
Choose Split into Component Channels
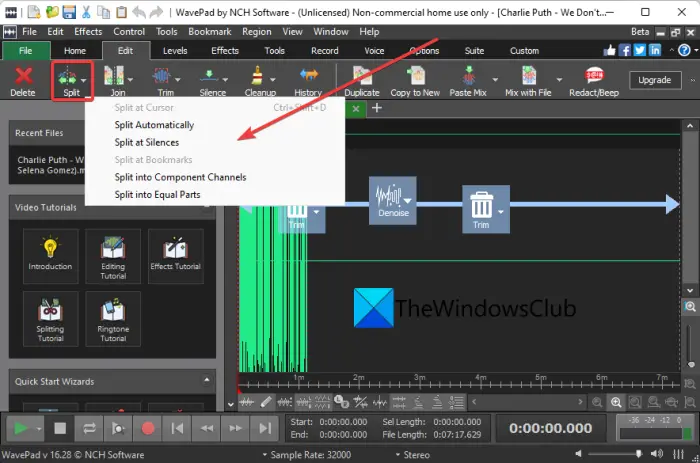pos(180,177)
